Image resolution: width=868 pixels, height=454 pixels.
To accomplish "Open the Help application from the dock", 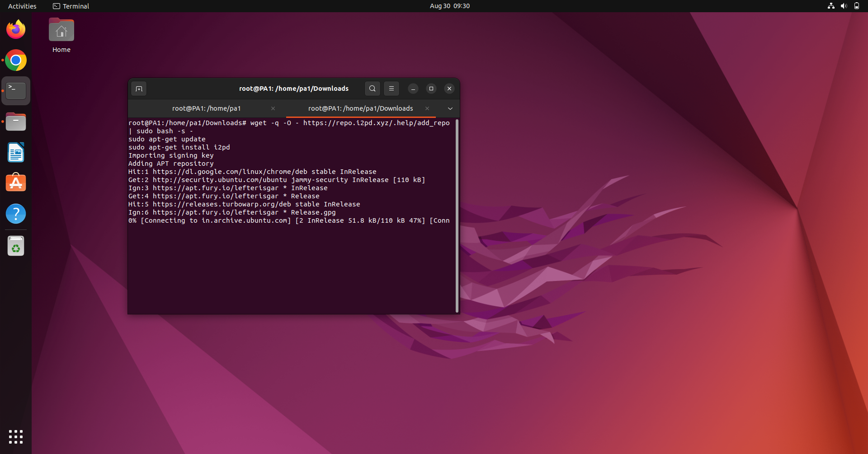I will coord(16,214).
